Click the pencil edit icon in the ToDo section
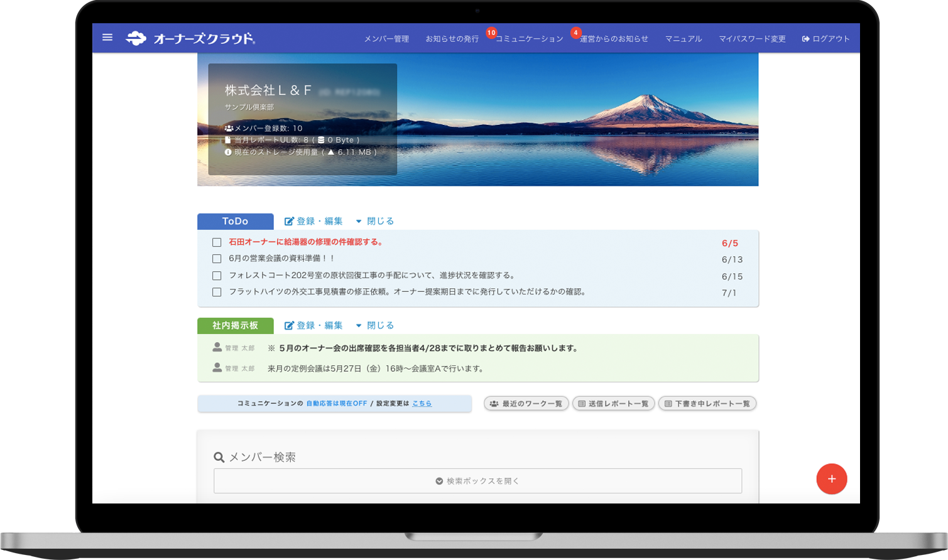 pyautogui.click(x=289, y=221)
